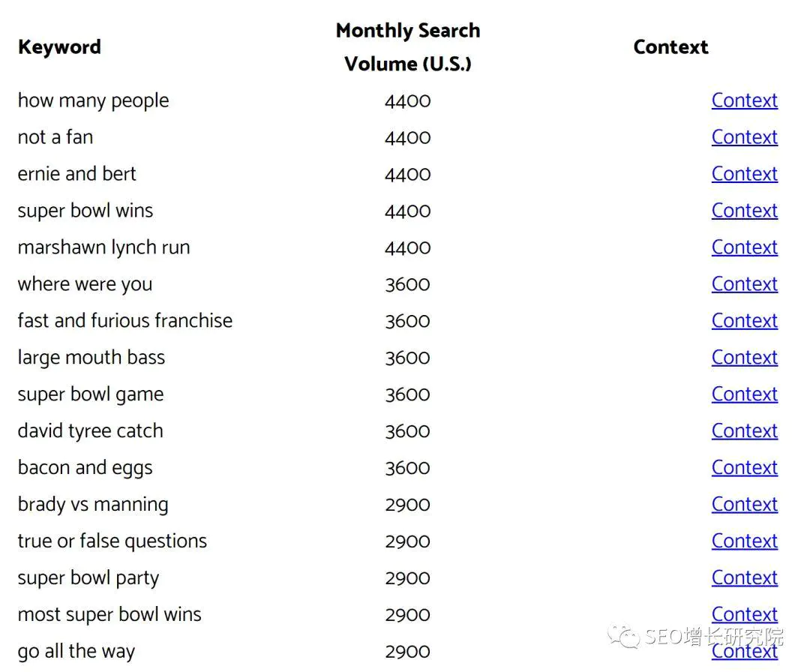
Task: Open Context link for "brady vs manning"
Action: 745,503
